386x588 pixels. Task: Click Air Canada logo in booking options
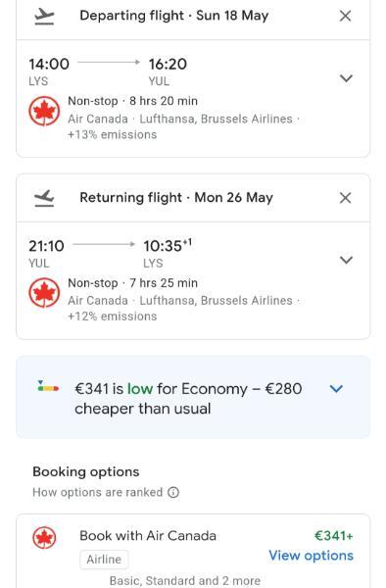(x=44, y=538)
